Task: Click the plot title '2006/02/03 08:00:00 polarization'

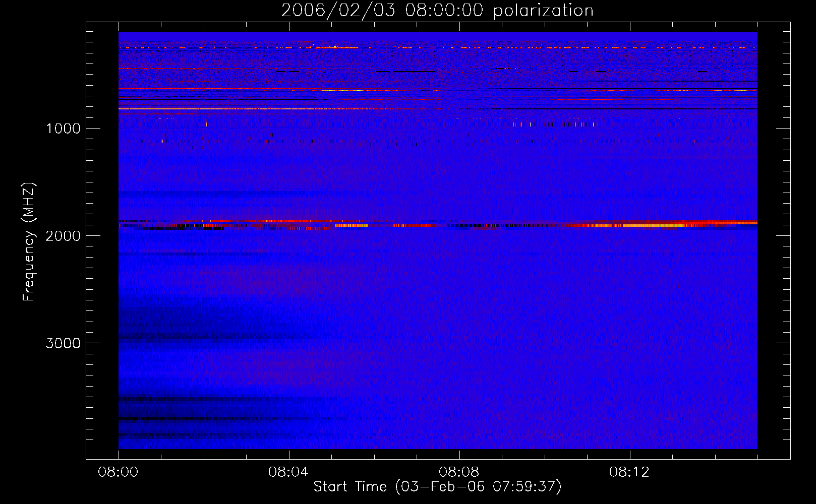Action: tap(437, 11)
